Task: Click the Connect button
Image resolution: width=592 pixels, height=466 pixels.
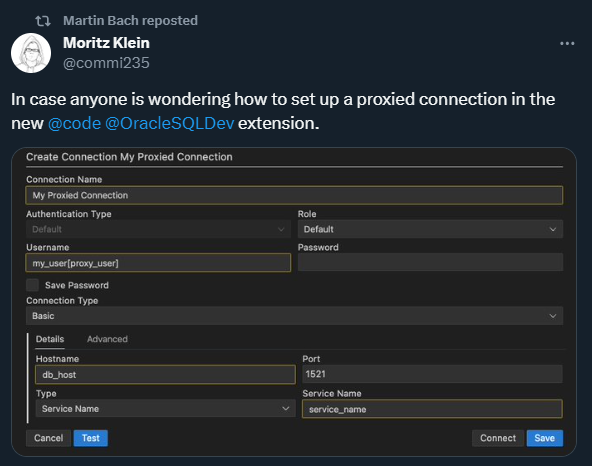Action: pos(498,438)
